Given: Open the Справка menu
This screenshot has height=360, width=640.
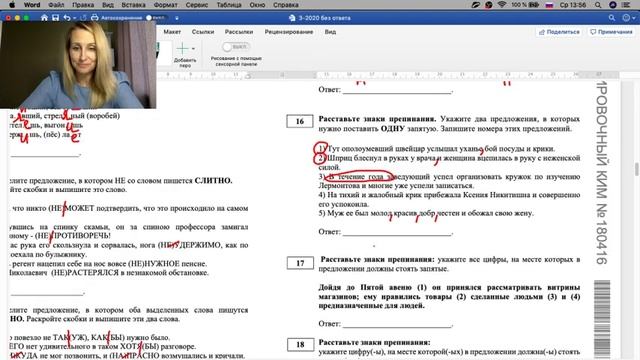Looking at the screenshot, I should pyautogui.click(x=286, y=5).
